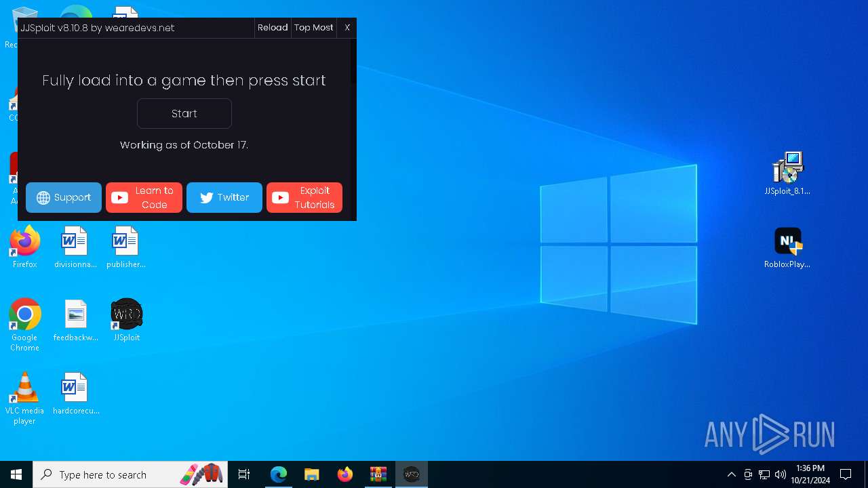Click the 'Working as of October 17.' text

[184, 145]
